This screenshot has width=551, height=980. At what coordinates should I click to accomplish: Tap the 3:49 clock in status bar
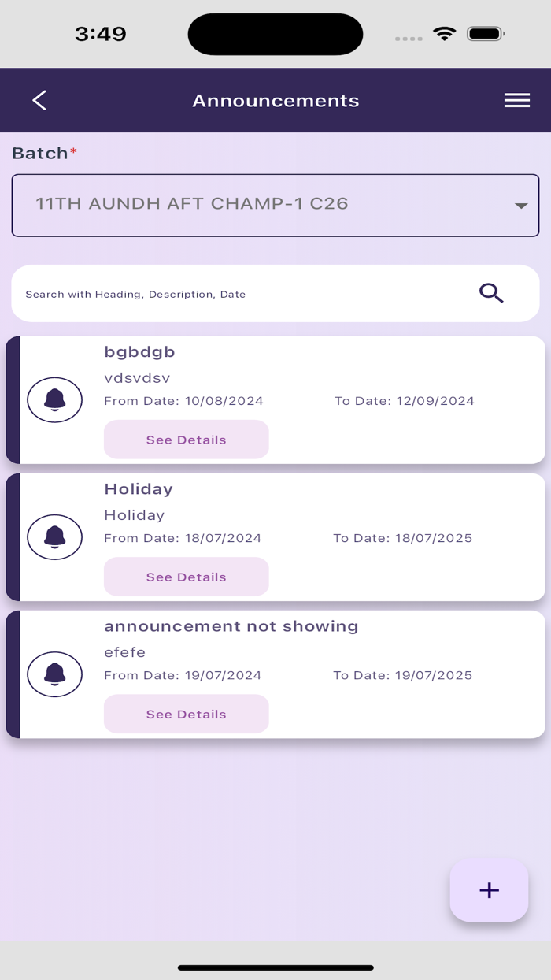(101, 34)
